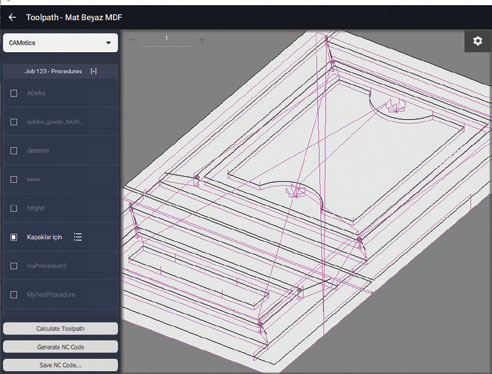Uncheck the Kapaklar için checkbox

[14, 237]
